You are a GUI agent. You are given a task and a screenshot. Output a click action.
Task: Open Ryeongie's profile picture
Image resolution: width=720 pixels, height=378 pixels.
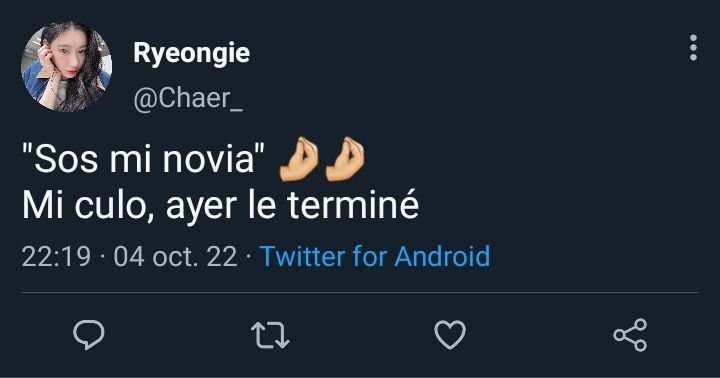coord(66,66)
